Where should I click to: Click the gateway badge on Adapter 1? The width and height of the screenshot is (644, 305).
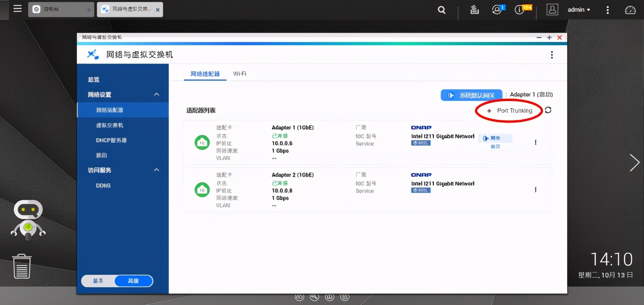495,138
